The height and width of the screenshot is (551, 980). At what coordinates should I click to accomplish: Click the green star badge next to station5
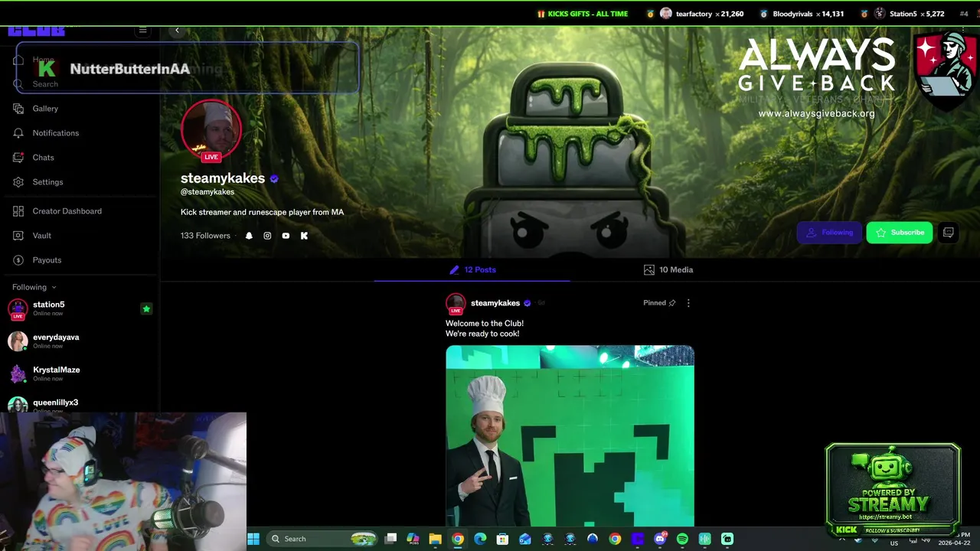pos(146,309)
